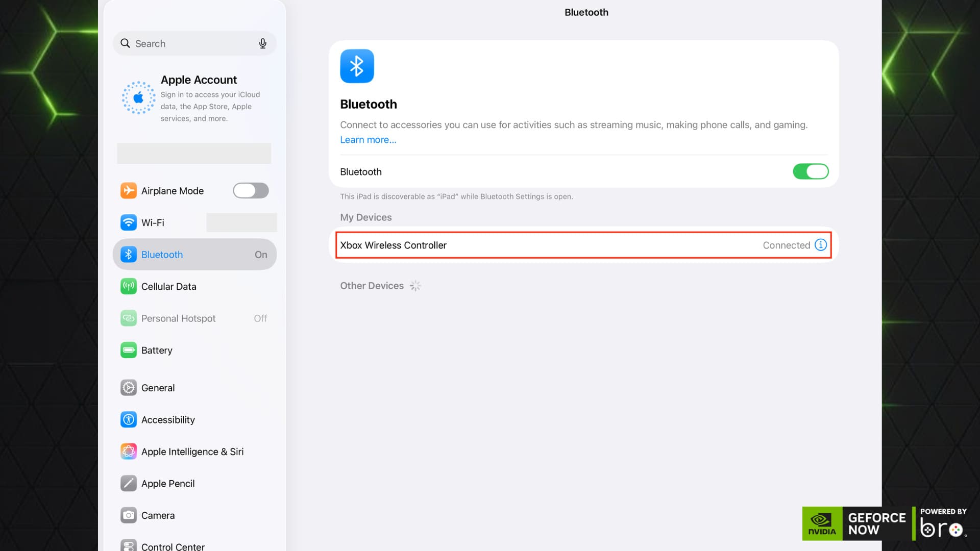Tap the Battery icon in sidebar
980x551 pixels.
pos(129,350)
